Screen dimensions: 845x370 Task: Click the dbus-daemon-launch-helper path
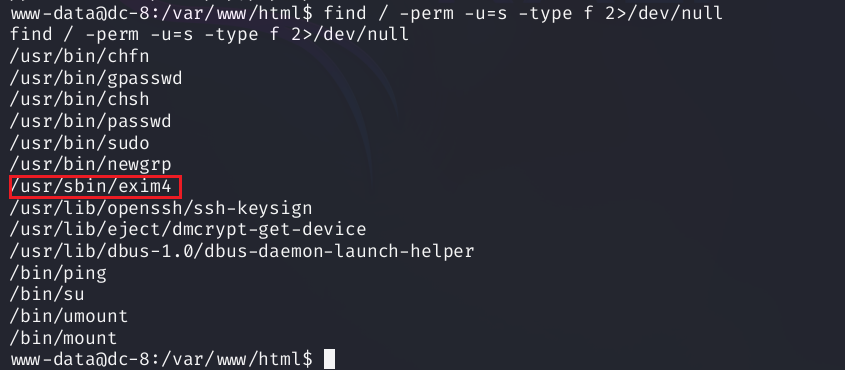point(242,252)
